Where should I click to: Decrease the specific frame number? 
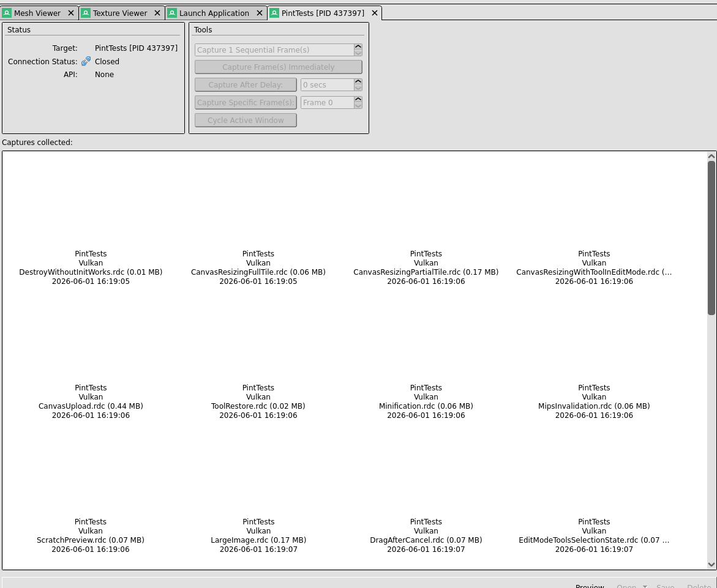pyautogui.click(x=358, y=106)
